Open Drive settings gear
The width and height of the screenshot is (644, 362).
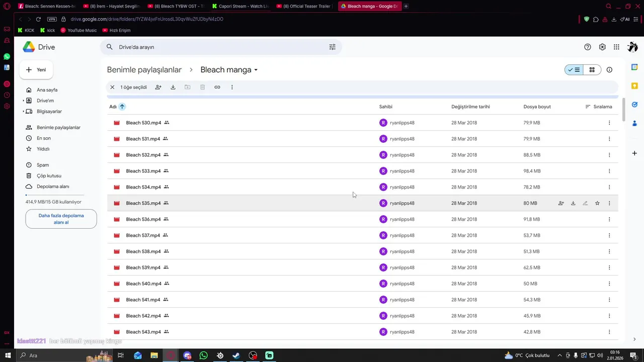pos(602,47)
